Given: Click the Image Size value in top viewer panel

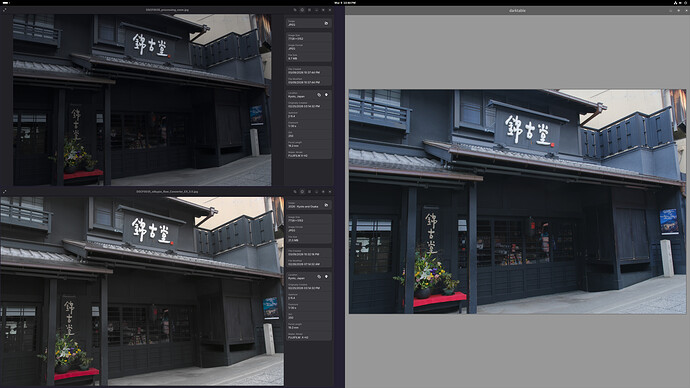Looking at the screenshot, I should coord(296,39).
